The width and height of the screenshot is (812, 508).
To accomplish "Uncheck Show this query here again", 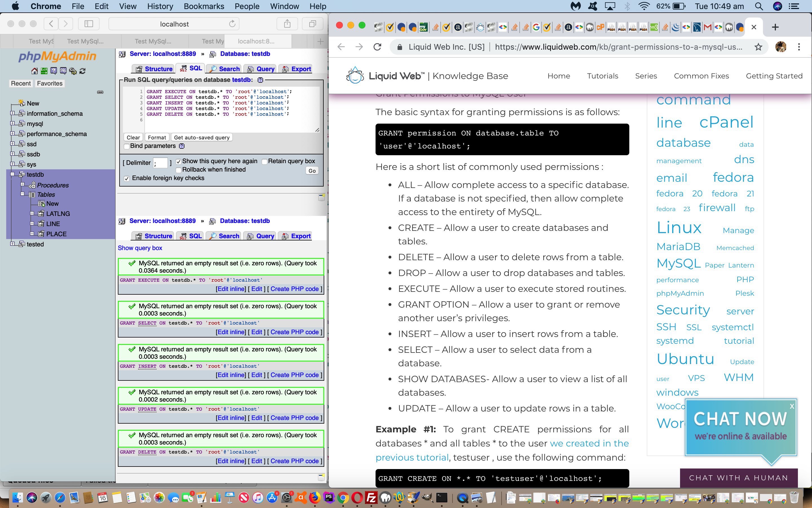I will click(178, 162).
